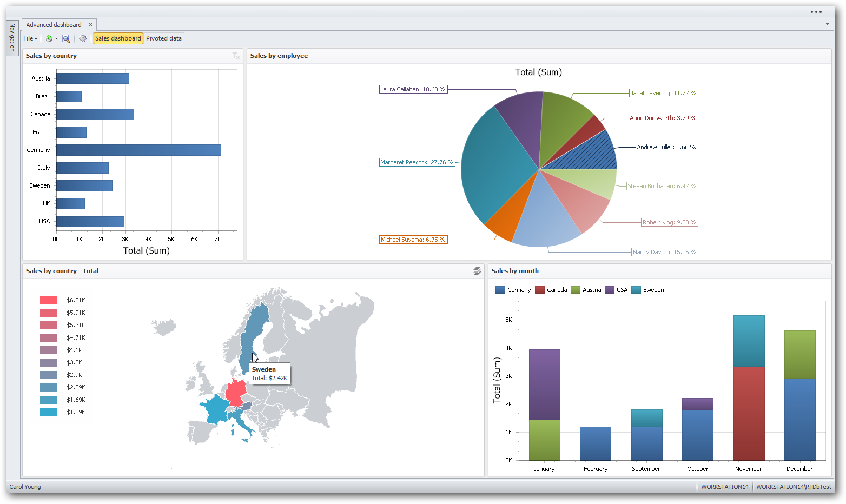Click the export dashboard icon in the toolbar
This screenshot has height=504, width=846.
(49, 38)
